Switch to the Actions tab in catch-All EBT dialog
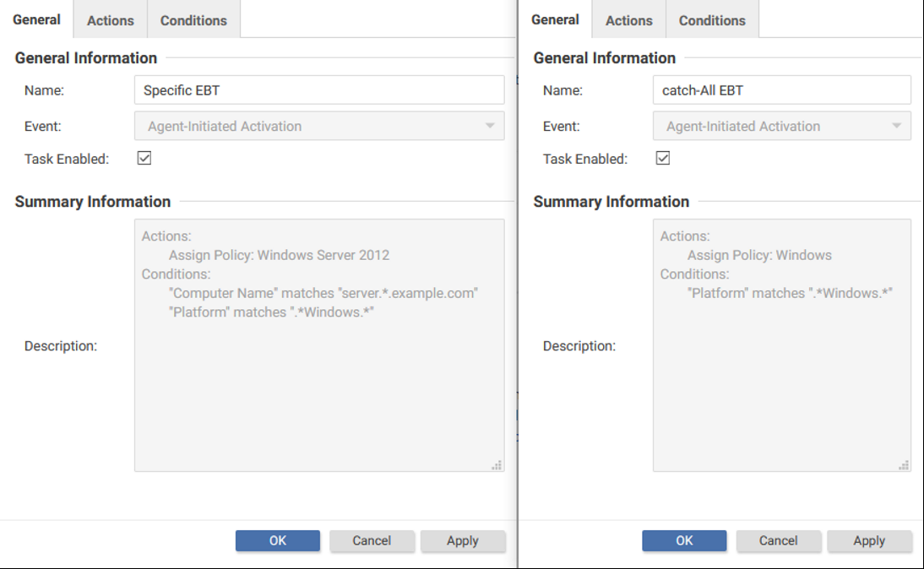924x569 pixels. click(x=628, y=19)
